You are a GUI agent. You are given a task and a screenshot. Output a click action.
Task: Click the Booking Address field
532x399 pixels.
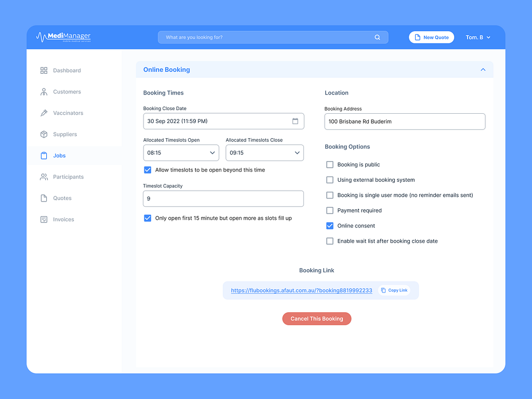[405, 122]
